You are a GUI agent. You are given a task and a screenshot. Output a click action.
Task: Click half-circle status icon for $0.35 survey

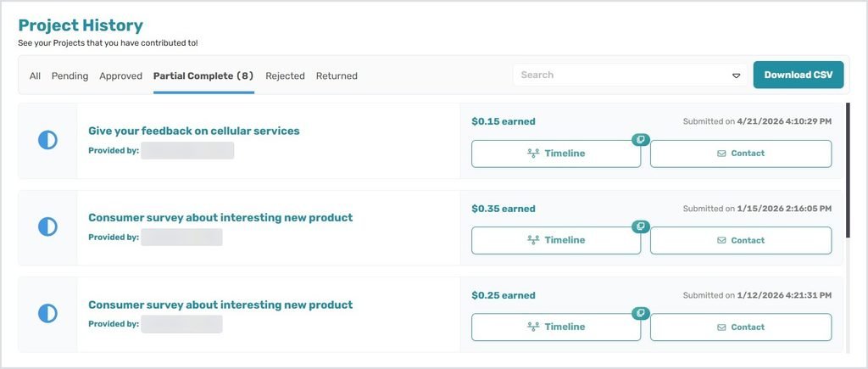tap(47, 226)
